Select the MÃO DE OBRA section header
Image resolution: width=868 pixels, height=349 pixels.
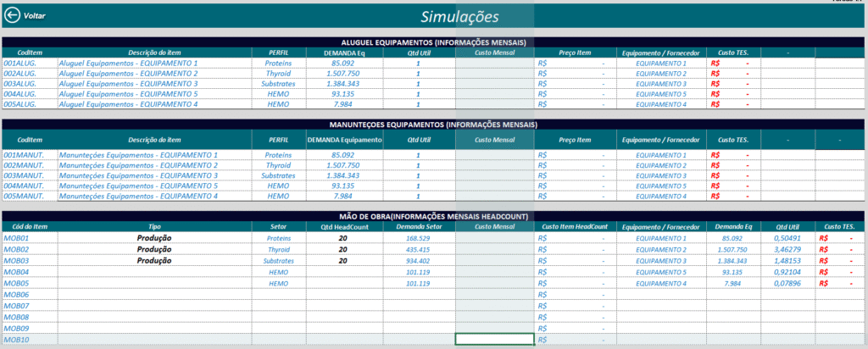pos(434,217)
